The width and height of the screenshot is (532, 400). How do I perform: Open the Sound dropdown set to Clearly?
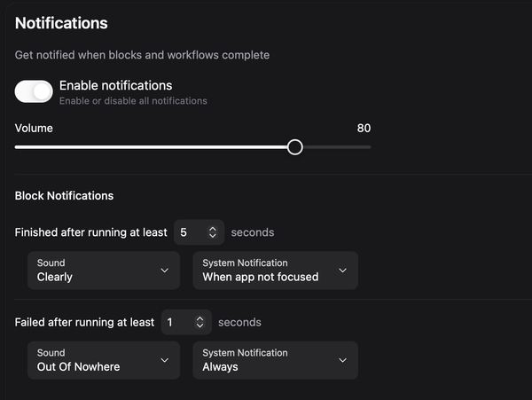[x=104, y=271]
